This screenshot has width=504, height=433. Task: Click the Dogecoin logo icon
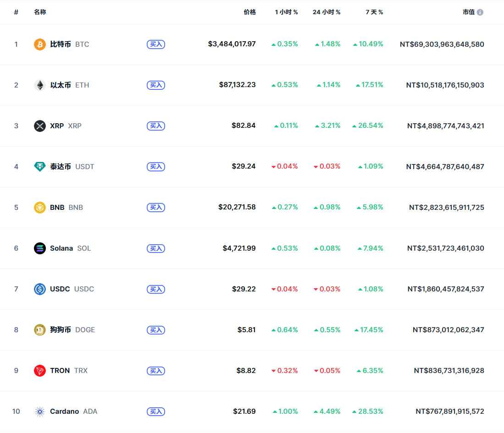40,330
